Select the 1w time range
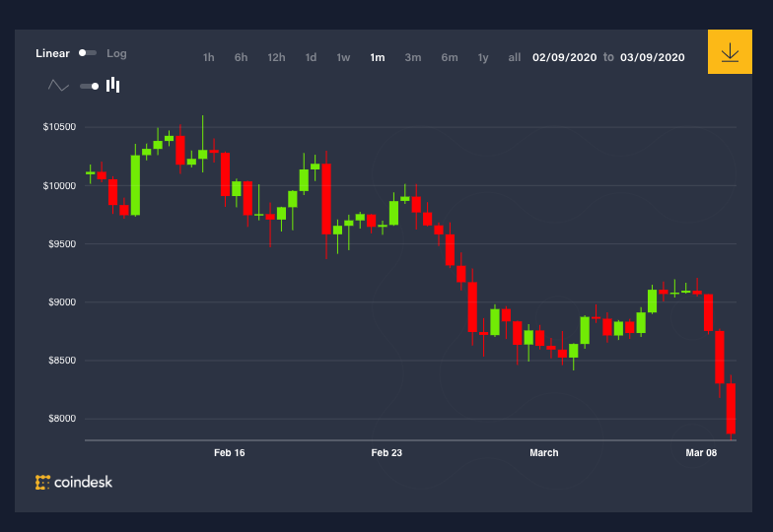Image resolution: width=773 pixels, height=532 pixels. coord(343,57)
